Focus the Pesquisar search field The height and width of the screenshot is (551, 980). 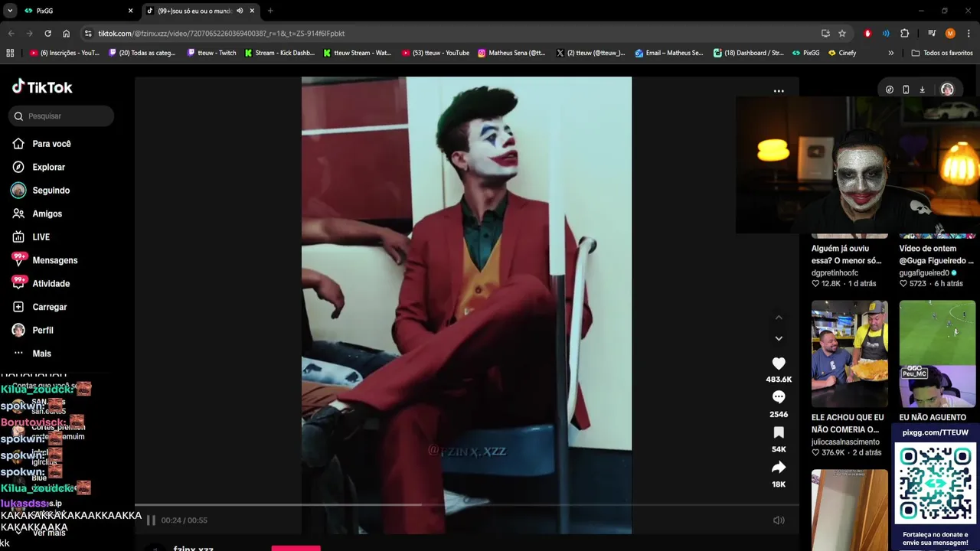[61, 116]
